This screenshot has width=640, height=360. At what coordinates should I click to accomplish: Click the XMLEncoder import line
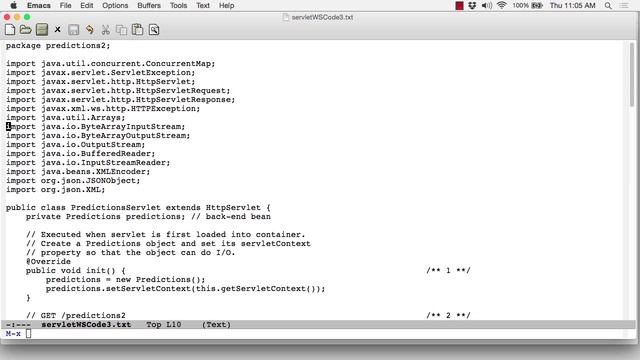coord(78,171)
